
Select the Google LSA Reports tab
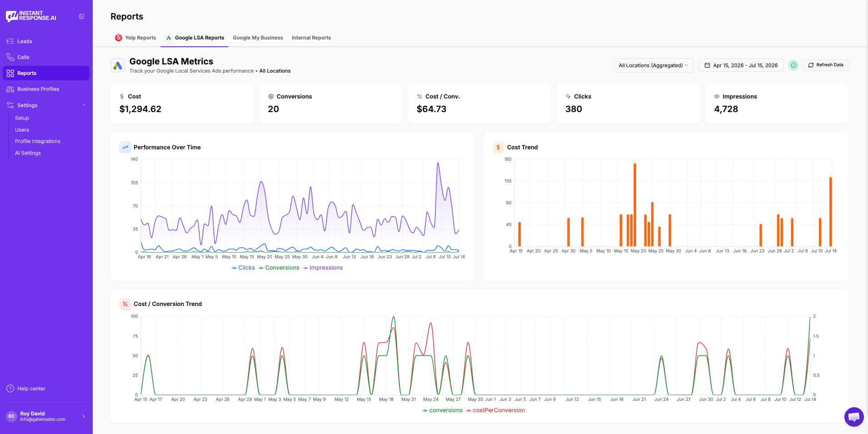(195, 38)
